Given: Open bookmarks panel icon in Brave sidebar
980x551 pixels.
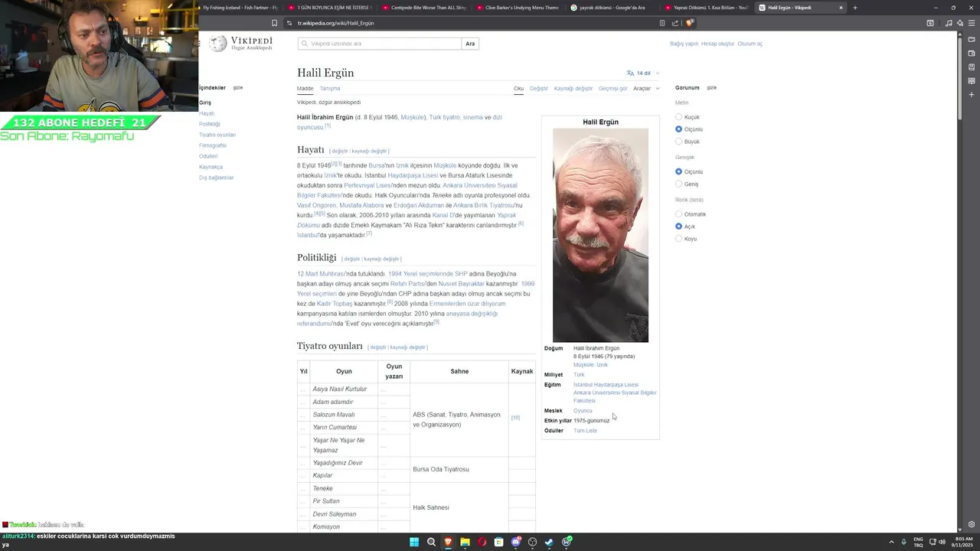Looking at the screenshot, I should (972, 67).
